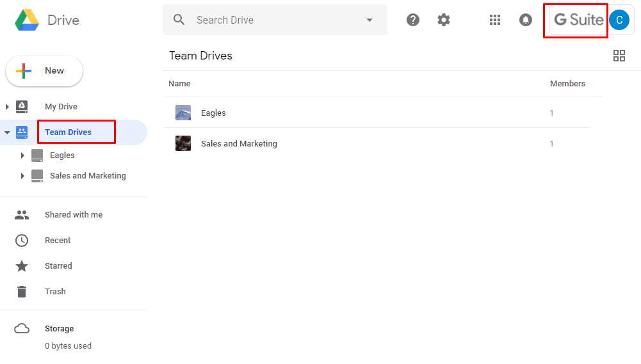Screen dimensions: 641x364
Task: Open Eagles under Team Drives sidebar
Action: click(x=62, y=155)
